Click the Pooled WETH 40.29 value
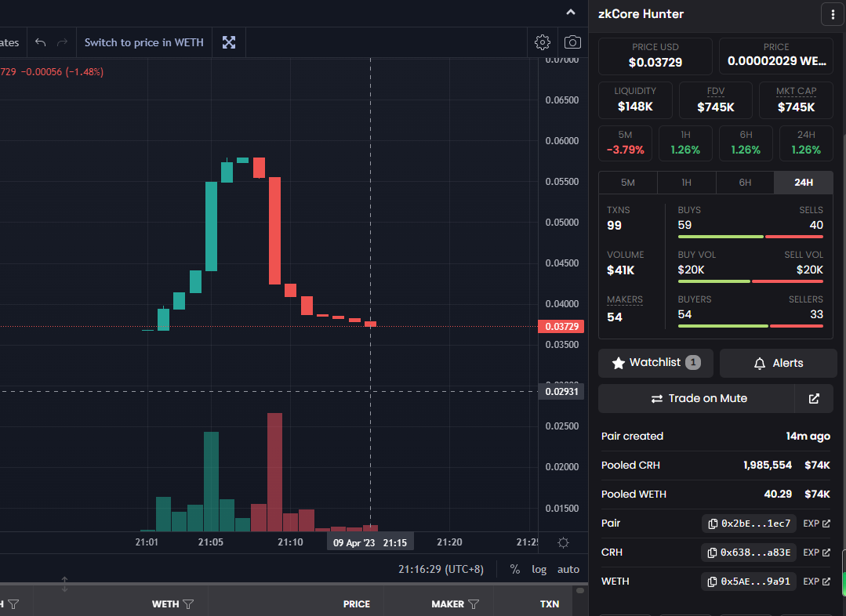The height and width of the screenshot is (616, 846). click(778, 494)
